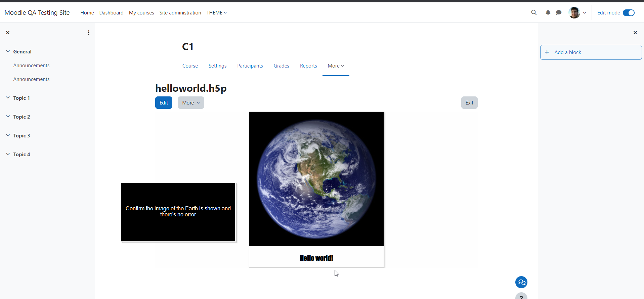
Task: Select General section label in course index
Action: click(22, 52)
